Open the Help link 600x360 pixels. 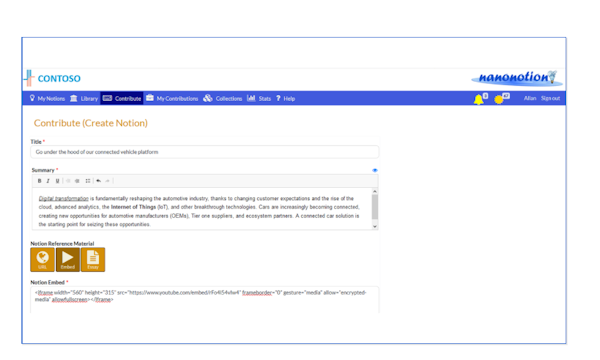[x=286, y=98]
